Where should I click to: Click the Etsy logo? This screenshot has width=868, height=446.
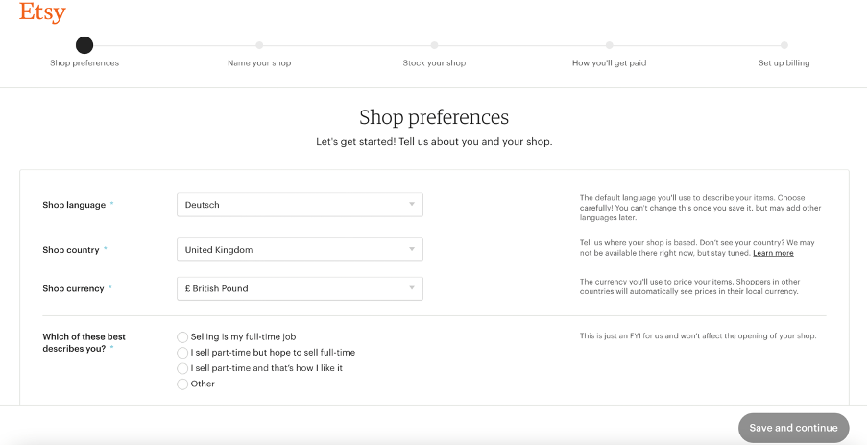coord(42,12)
